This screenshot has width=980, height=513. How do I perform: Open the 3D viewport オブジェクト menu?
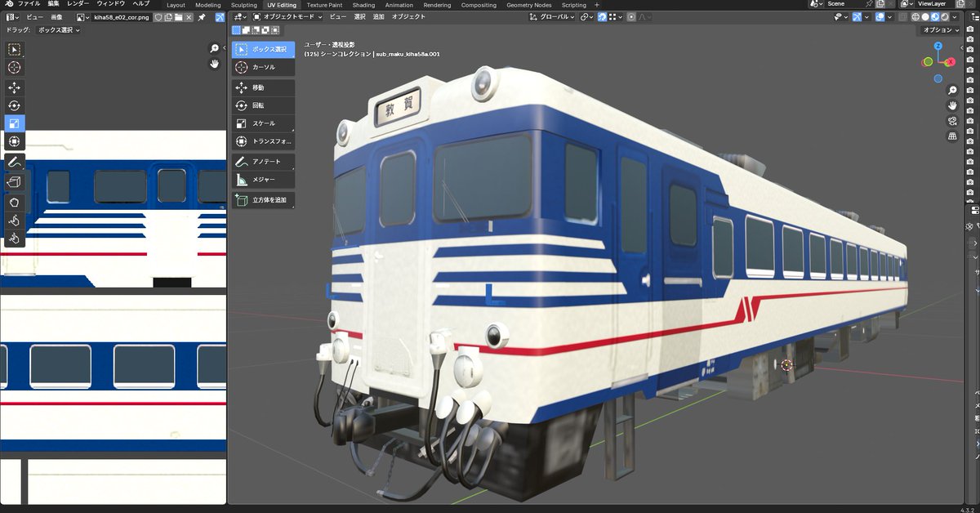pyautogui.click(x=408, y=16)
